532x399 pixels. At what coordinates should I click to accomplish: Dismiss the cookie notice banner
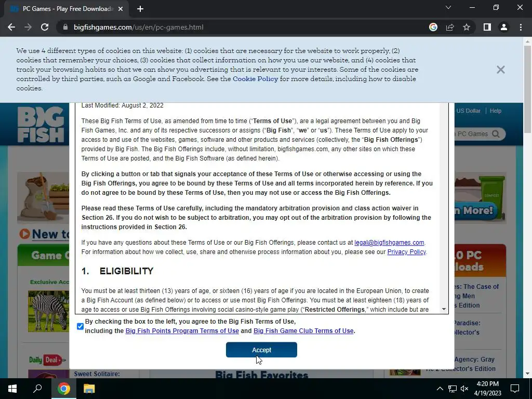click(500, 70)
